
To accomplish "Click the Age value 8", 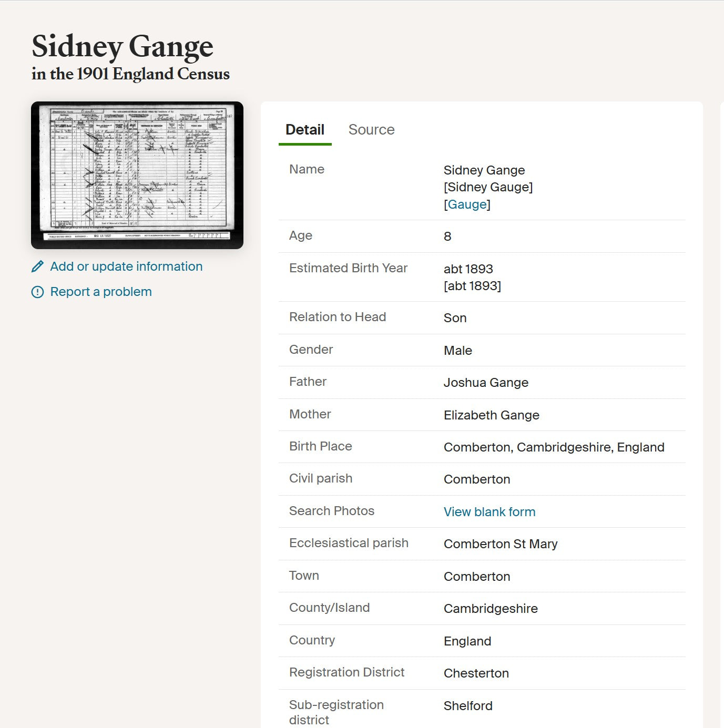I will click(x=447, y=237).
